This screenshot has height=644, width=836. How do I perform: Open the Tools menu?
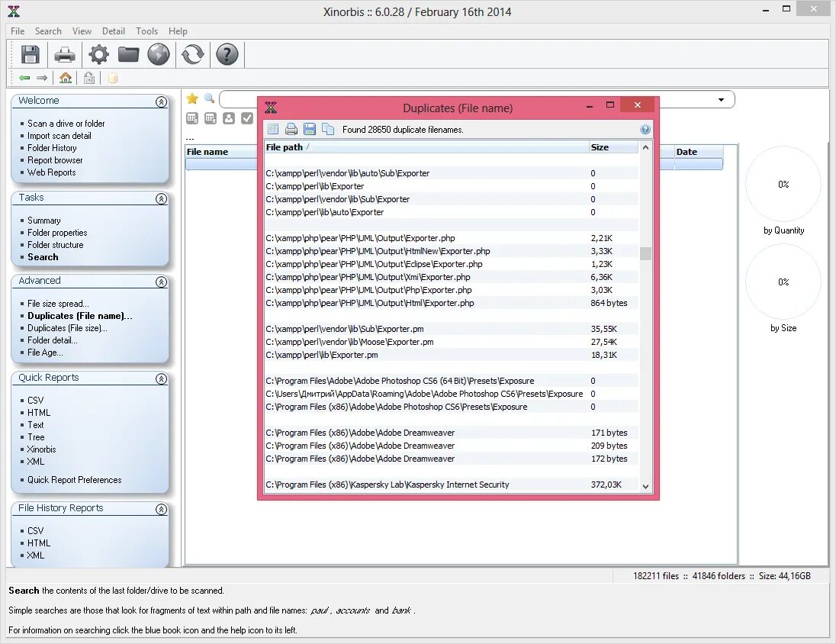[x=146, y=31]
